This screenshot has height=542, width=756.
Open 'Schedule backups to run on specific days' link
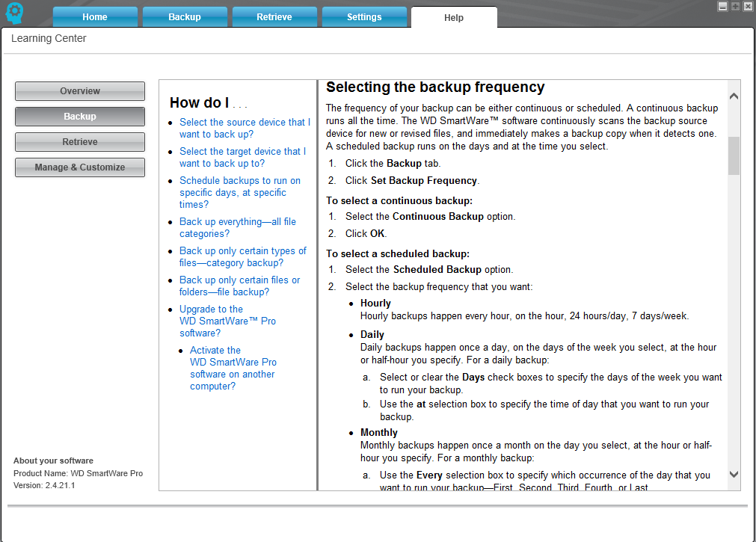239,192
